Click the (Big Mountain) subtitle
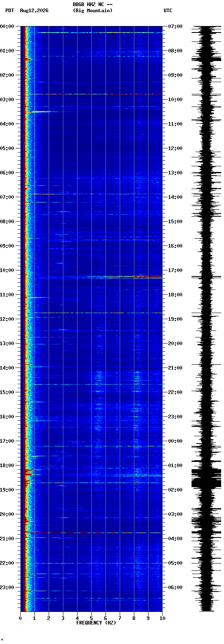The height and width of the screenshot is (644, 224). coord(93,11)
